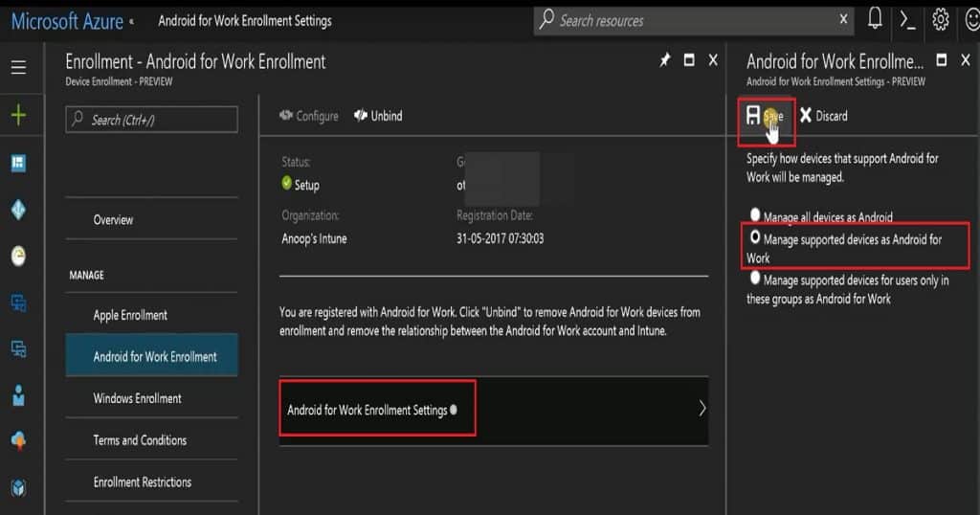Clear the search resources box with X
The width and height of the screenshot is (980, 515).
coord(843,19)
